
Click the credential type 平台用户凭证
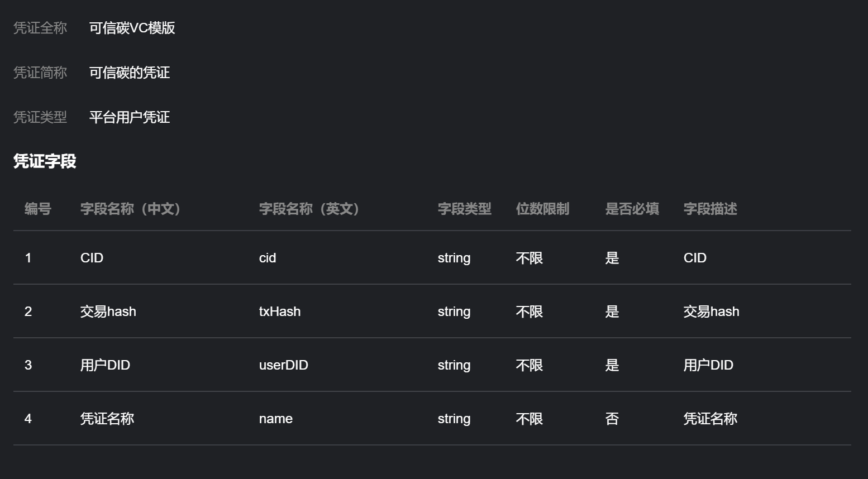tap(130, 117)
